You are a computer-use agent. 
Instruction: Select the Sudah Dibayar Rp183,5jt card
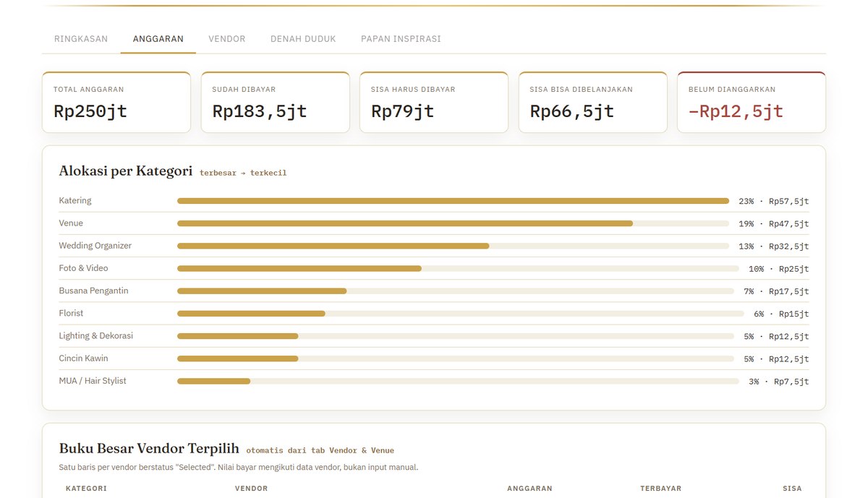pyautogui.click(x=275, y=102)
